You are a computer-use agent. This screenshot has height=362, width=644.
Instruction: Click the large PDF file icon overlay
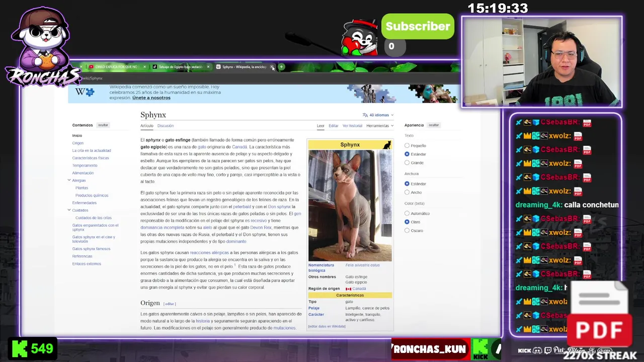[600, 314]
